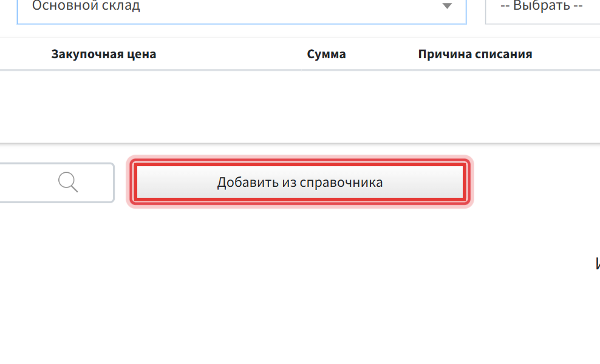Click the gray arrow on Основной склад selector
The height and width of the screenshot is (364, 600).
[x=447, y=5]
